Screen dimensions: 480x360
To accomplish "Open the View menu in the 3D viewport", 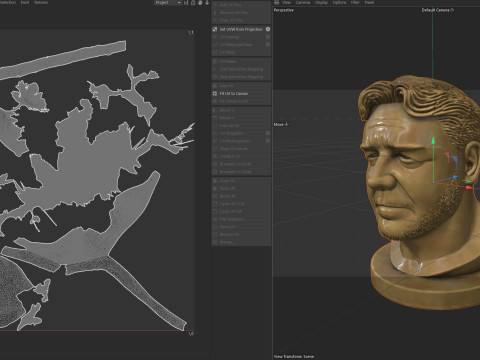I will (286, 2).
